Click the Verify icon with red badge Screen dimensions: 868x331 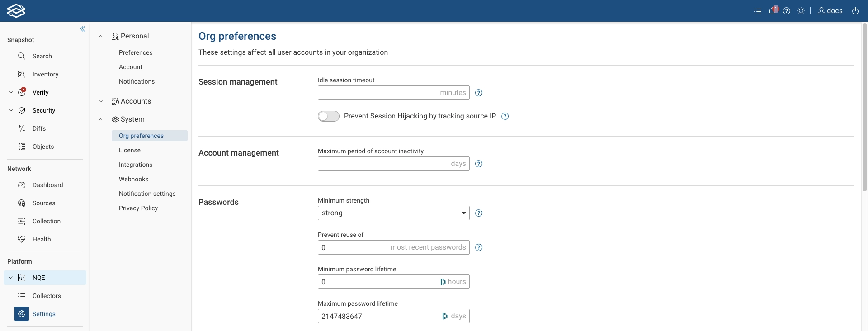click(22, 92)
